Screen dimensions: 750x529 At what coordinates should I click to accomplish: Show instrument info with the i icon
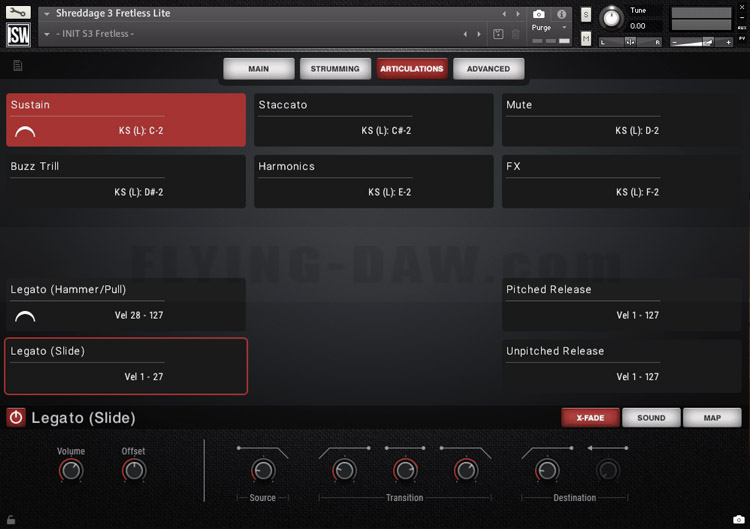point(562,14)
